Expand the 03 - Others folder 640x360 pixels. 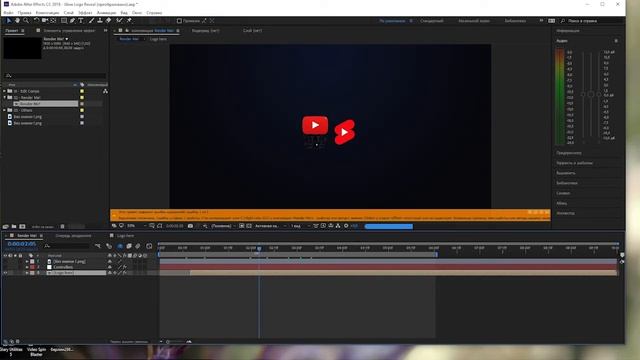coord(4,110)
